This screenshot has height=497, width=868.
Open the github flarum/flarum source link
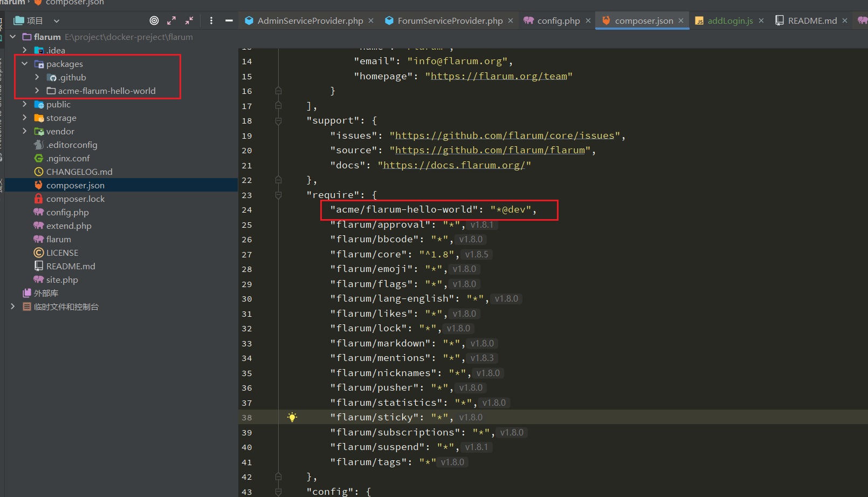point(490,150)
